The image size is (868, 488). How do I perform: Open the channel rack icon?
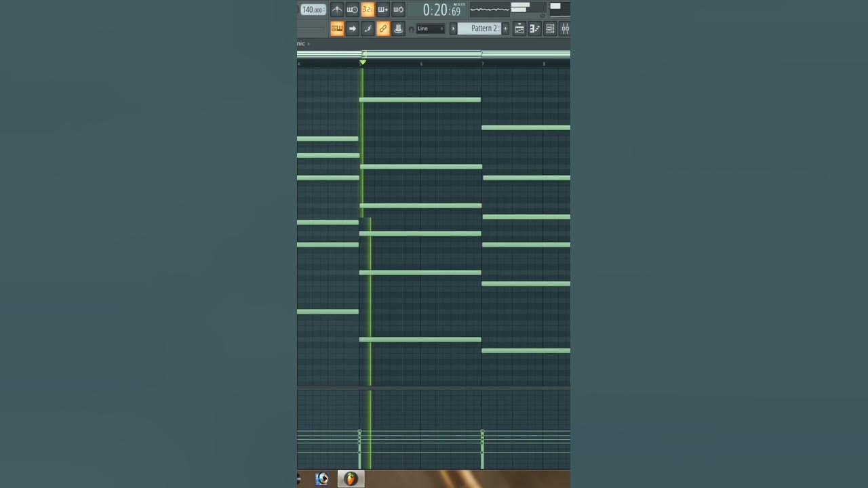pos(550,28)
